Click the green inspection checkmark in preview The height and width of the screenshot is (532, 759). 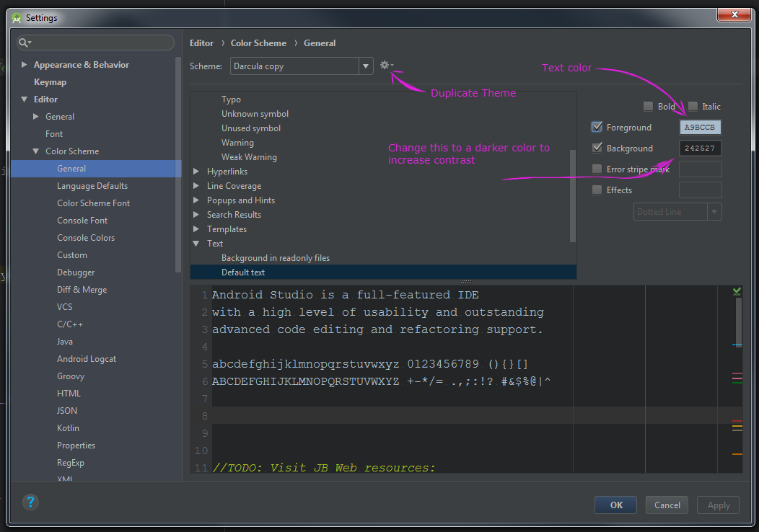pyautogui.click(x=737, y=291)
